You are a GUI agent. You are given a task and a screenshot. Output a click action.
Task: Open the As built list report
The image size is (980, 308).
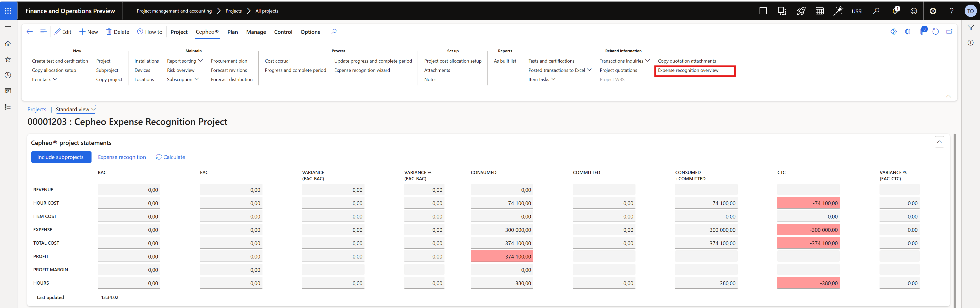(505, 61)
